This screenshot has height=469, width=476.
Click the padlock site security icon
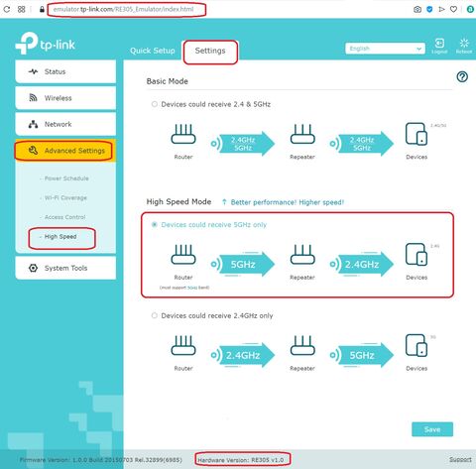[x=42, y=9]
